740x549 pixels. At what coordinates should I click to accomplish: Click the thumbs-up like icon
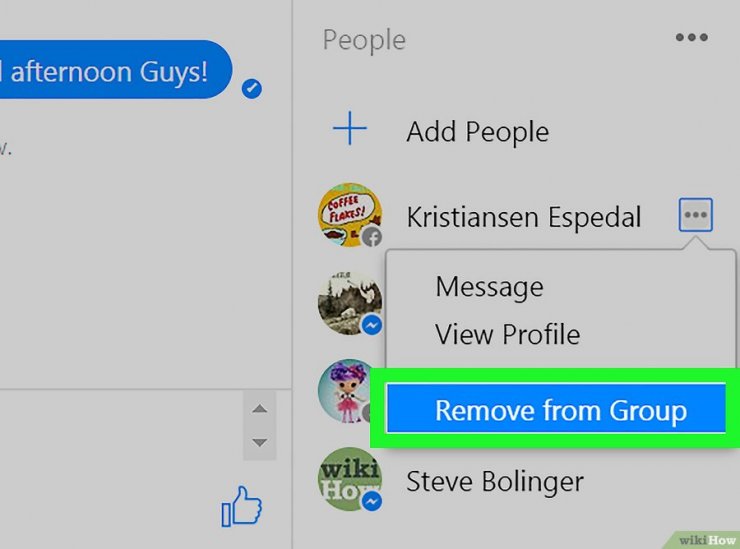pos(242,507)
